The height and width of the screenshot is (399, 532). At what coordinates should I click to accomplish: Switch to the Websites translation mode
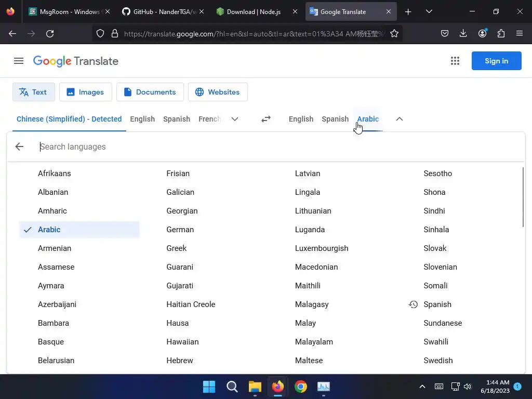218,92
